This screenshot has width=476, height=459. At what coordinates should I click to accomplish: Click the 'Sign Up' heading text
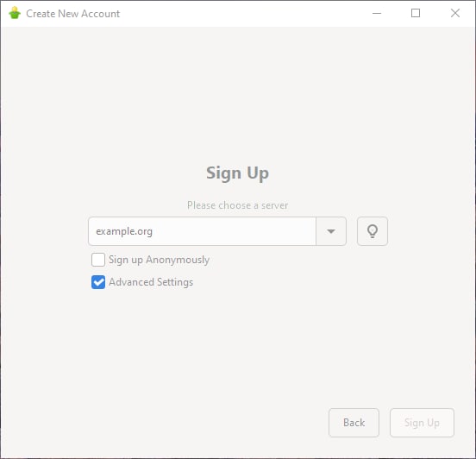(237, 173)
